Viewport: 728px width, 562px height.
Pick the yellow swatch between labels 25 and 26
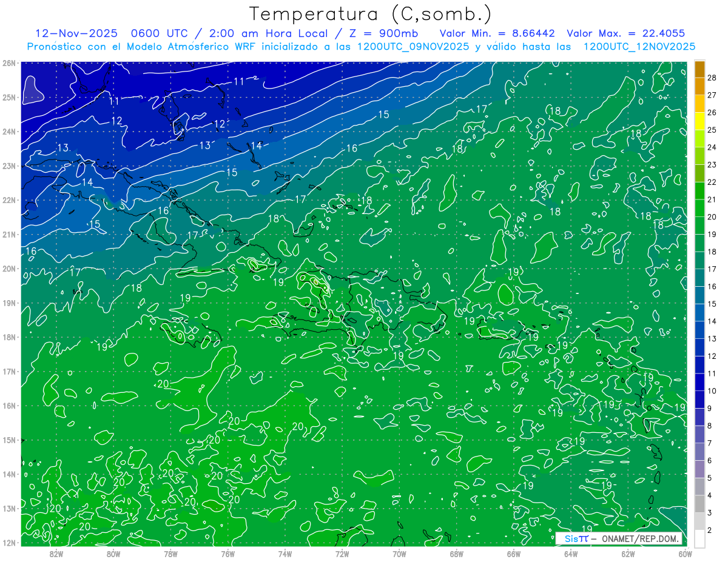pos(700,121)
